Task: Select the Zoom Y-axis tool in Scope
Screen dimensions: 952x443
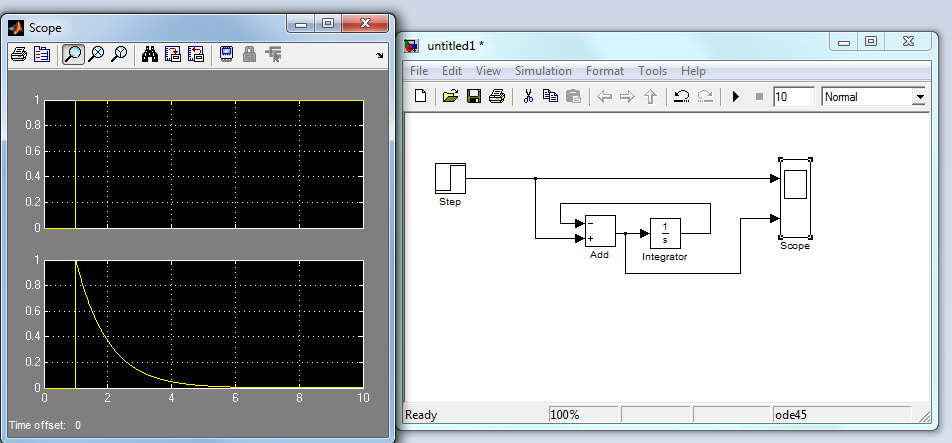Action: (119, 55)
